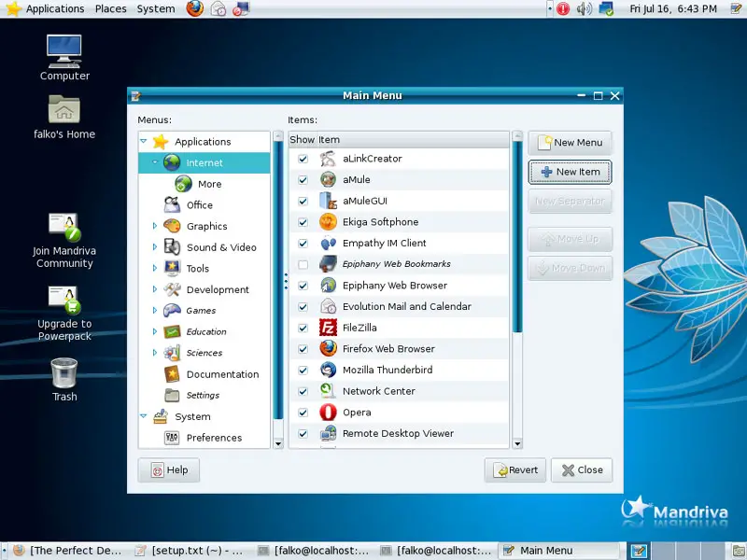Image resolution: width=747 pixels, height=560 pixels.
Task: Click the clock showing Fri Jul 16, 6:43 PM
Action: 672,8
